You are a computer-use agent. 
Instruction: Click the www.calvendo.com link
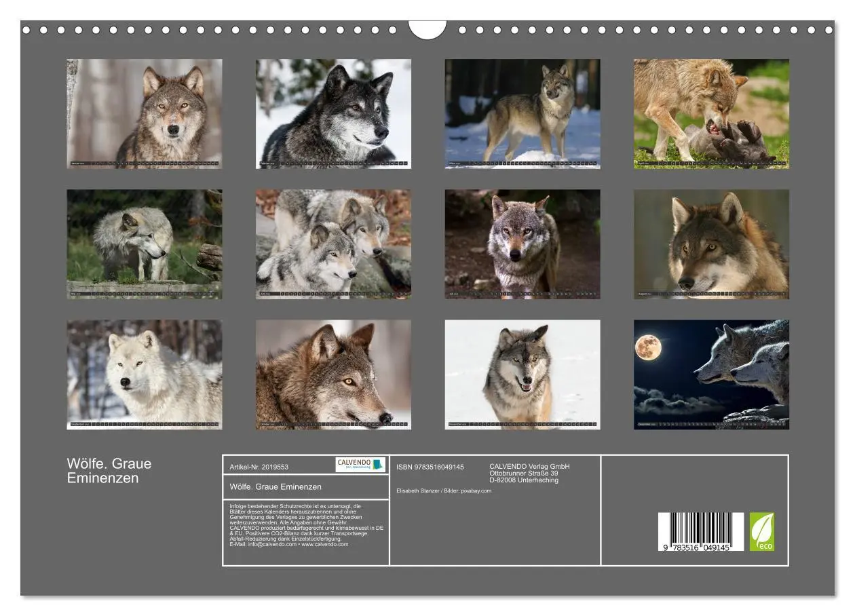pyautogui.click(x=326, y=543)
